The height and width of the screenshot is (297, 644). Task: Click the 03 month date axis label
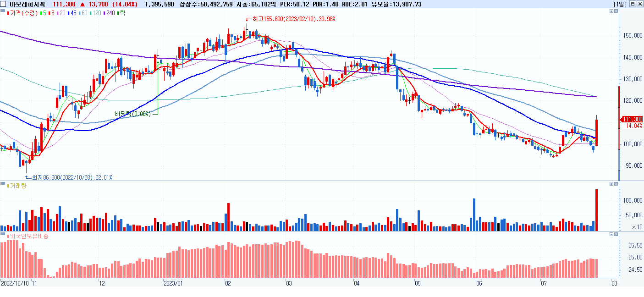[x=288, y=283]
